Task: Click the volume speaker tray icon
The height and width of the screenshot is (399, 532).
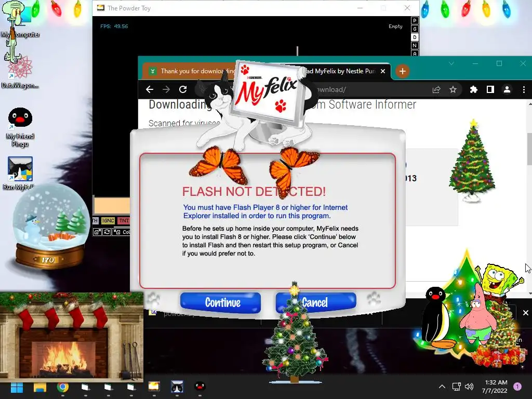Action: tap(469, 387)
